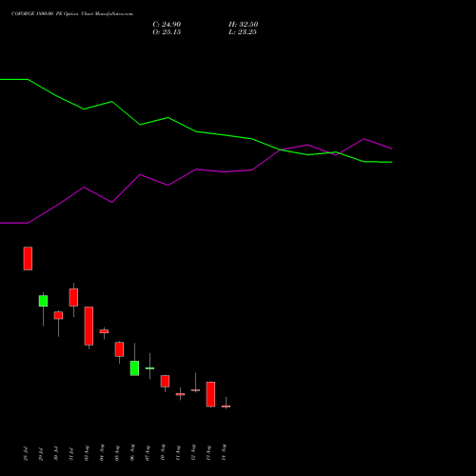Select the tall red candlestick for 13 Aug
The height and width of the screenshot is (476, 476).
(x=210, y=394)
